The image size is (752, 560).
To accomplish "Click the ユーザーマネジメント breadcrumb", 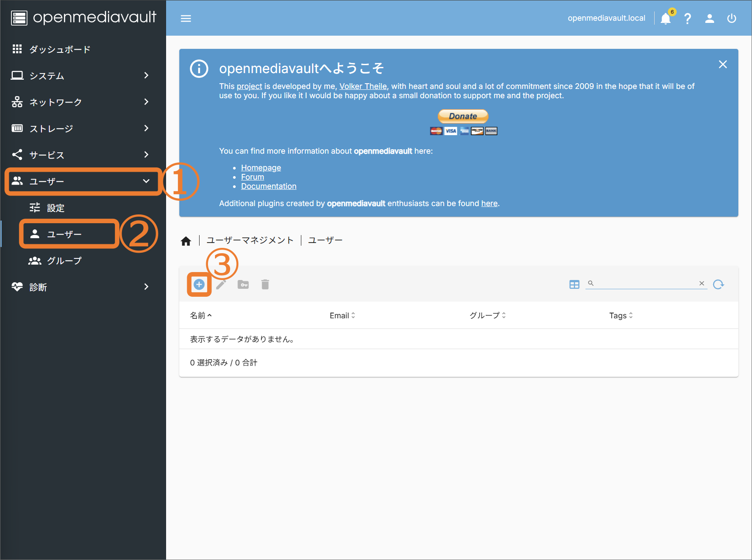I will point(250,240).
